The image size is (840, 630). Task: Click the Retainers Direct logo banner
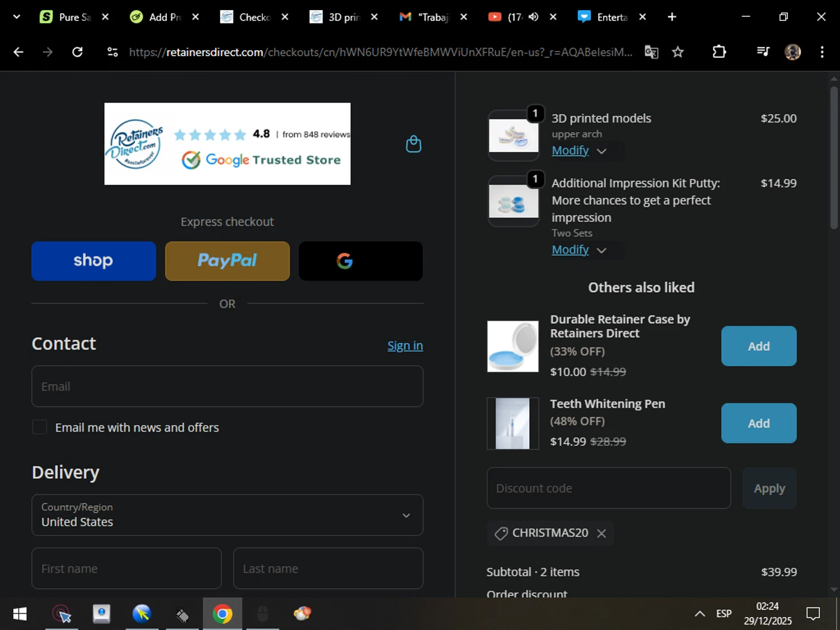[227, 144]
